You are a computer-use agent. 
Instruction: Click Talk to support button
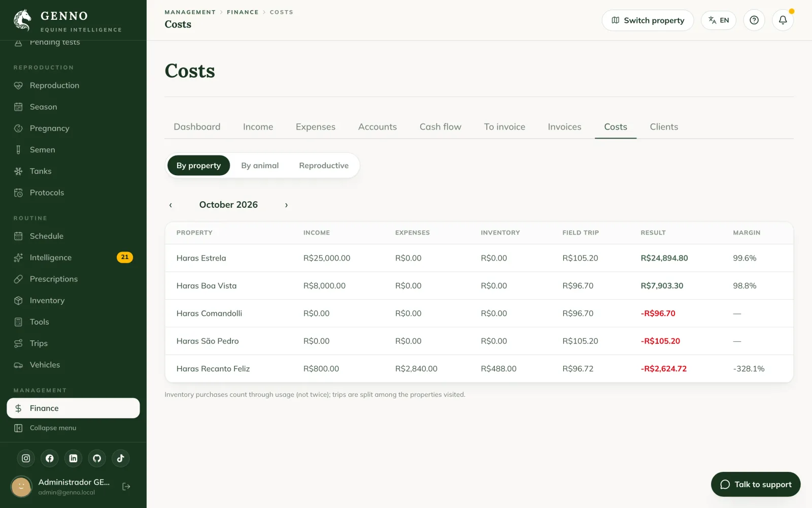[756, 485]
